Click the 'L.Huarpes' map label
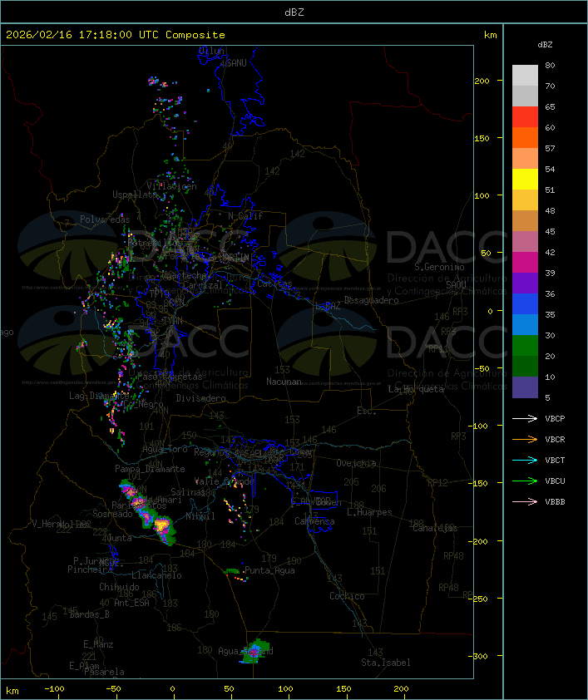Screen dimensions: 588x700 click(369, 513)
